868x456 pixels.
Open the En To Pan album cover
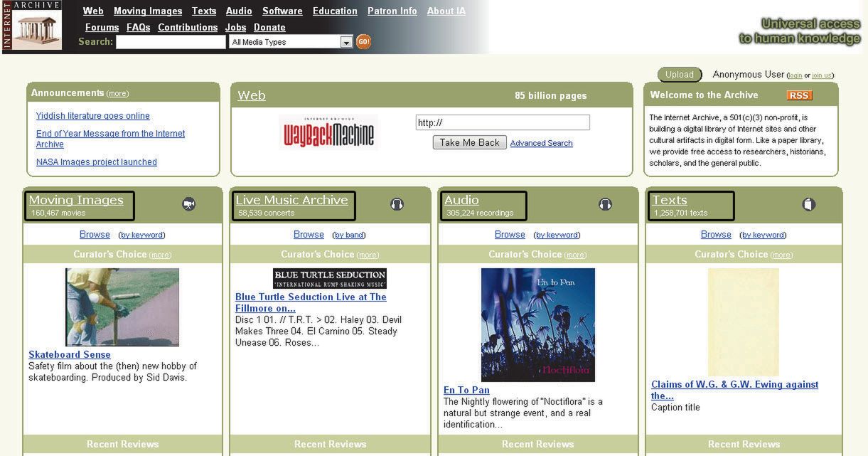[538, 325]
